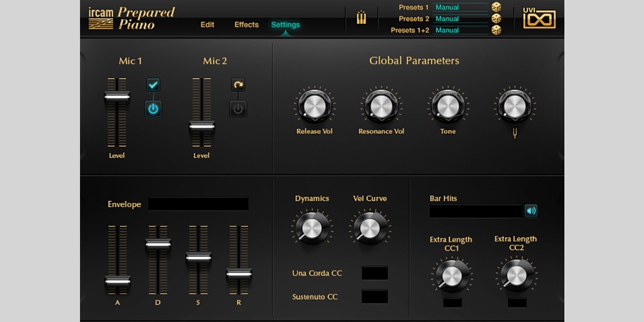
Task: Enable the Mic 2 power button
Action: click(238, 109)
